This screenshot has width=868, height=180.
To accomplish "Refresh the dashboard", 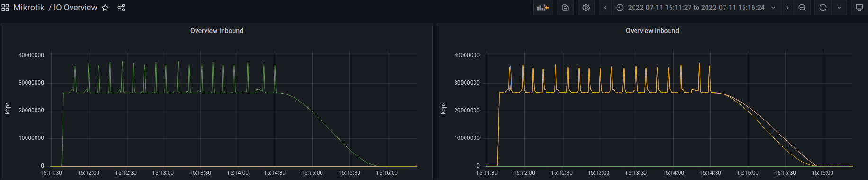I will tap(823, 8).
